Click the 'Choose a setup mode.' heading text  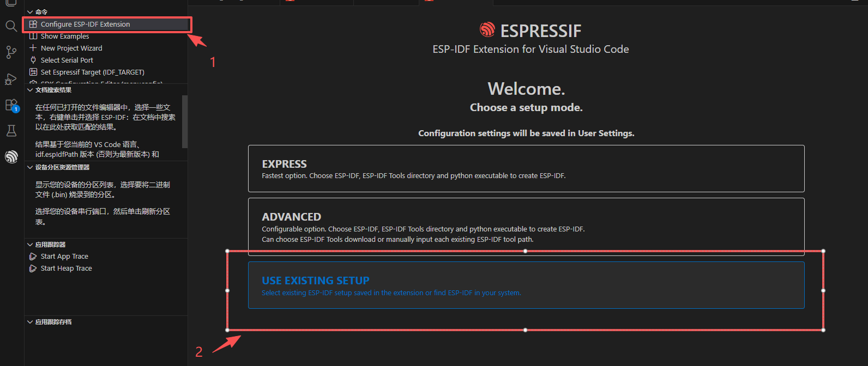click(x=526, y=107)
